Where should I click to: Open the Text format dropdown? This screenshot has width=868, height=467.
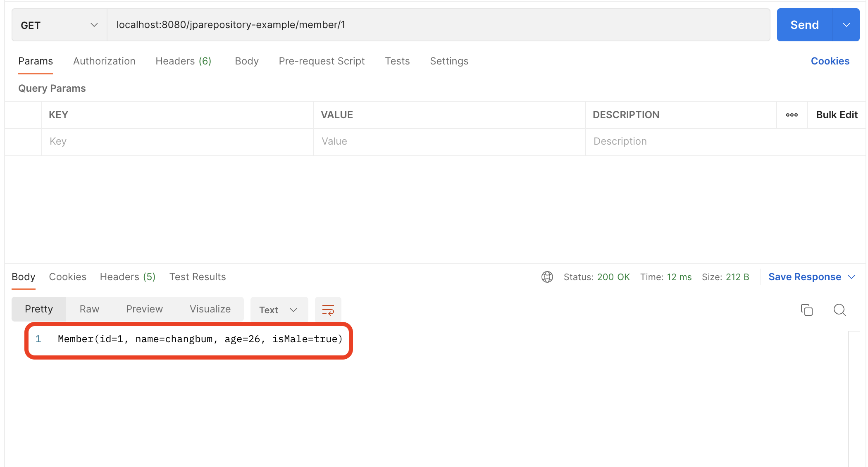(279, 310)
